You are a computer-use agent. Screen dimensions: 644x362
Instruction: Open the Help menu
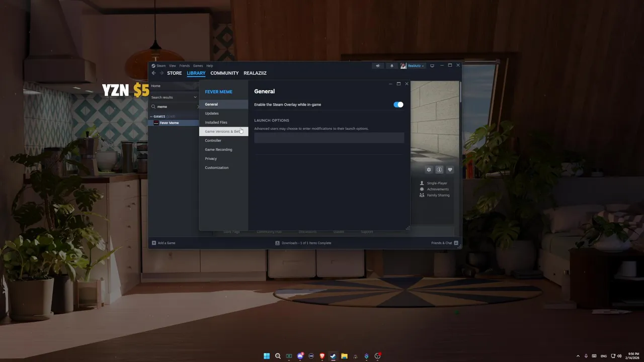(210, 66)
